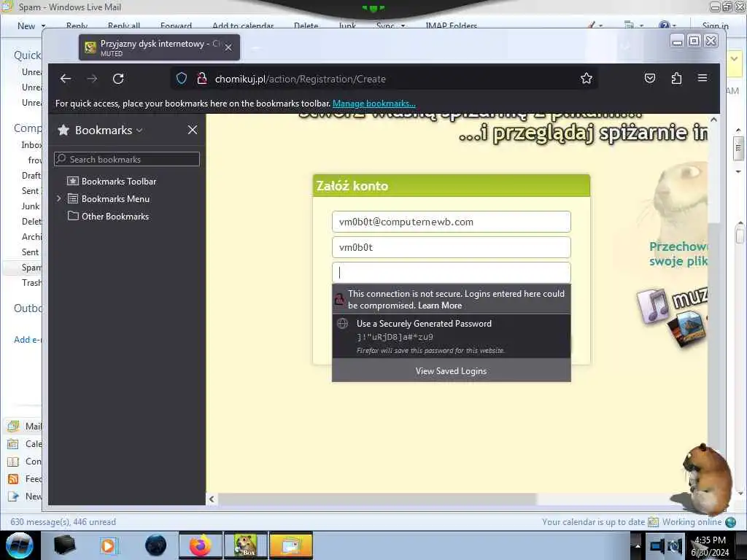
Task: Close the Przyjazny dysk internetowy tab
Action: point(228,47)
